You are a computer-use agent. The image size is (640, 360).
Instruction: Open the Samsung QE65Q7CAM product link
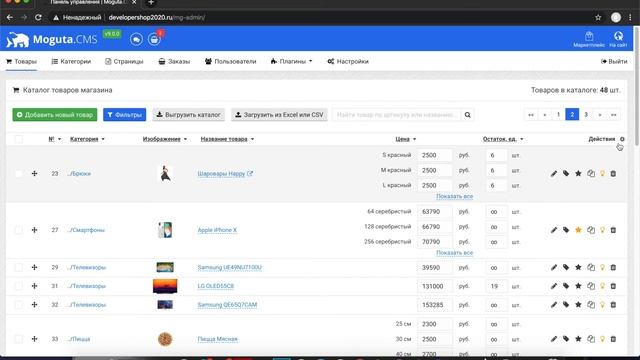point(227,305)
